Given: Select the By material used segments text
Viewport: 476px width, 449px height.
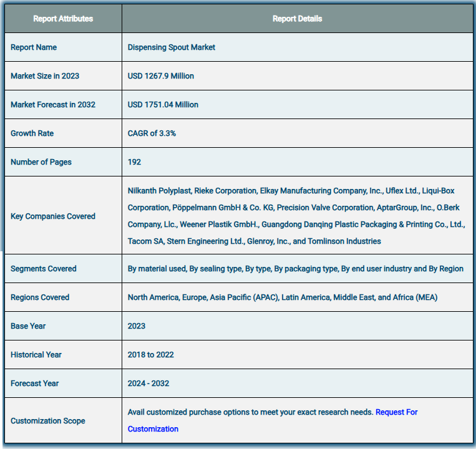Looking at the screenshot, I should tap(295, 269).
